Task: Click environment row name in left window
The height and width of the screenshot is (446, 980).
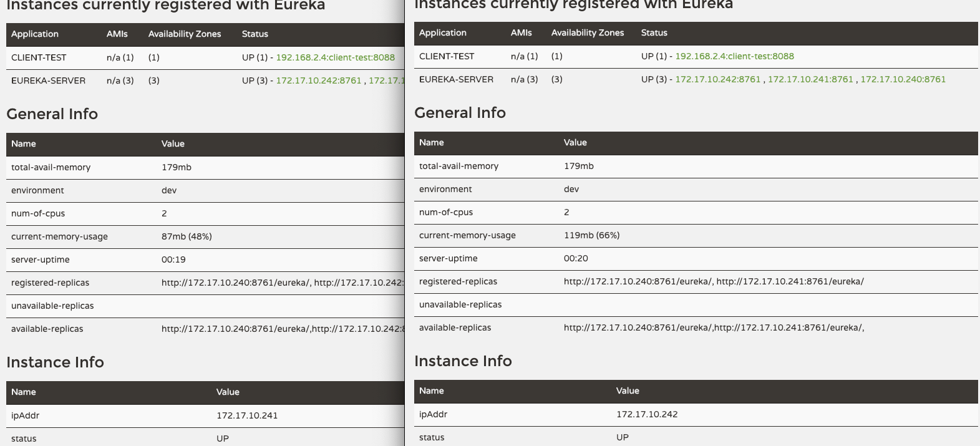Action: click(37, 190)
